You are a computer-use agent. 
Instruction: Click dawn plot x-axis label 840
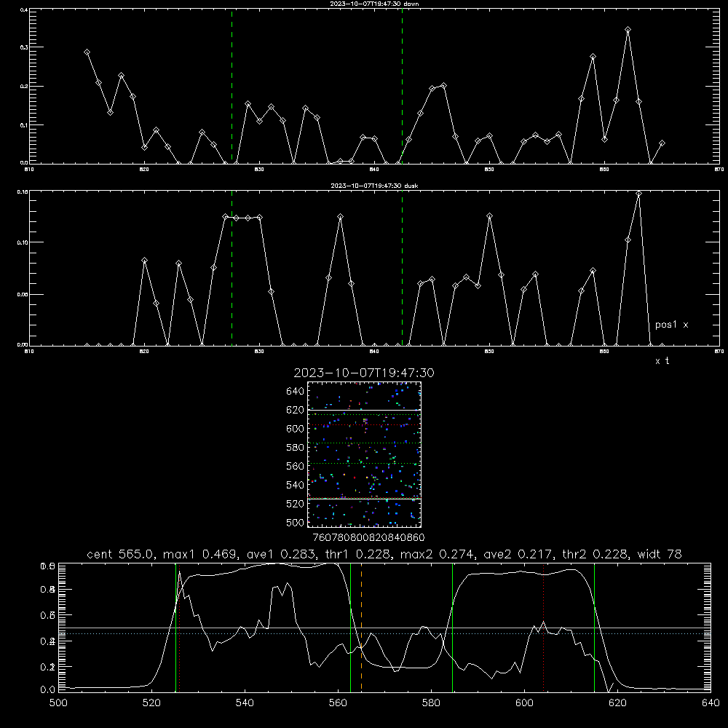(374, 170)
